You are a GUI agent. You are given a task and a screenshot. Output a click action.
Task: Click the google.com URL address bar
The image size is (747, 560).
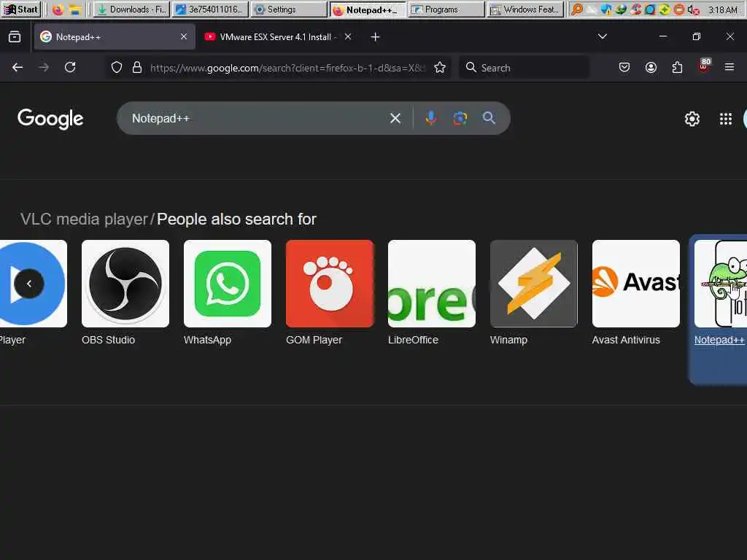click(287, 68)
